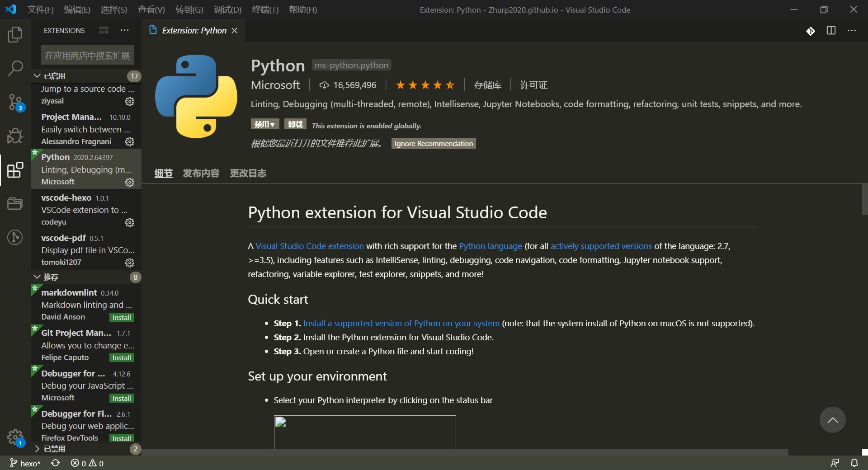Follow the actively supported versions link
The image size is (868, 470).
click(x=601, y=246)
